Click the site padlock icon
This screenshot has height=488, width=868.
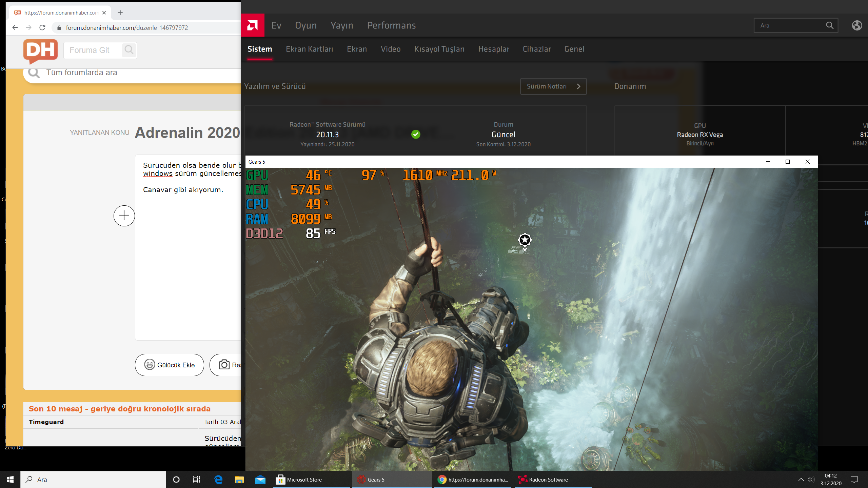59,27
